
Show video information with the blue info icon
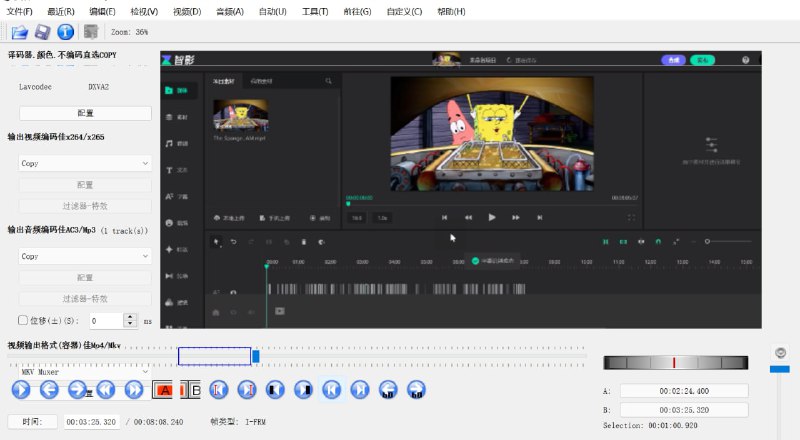pos(65,32)
